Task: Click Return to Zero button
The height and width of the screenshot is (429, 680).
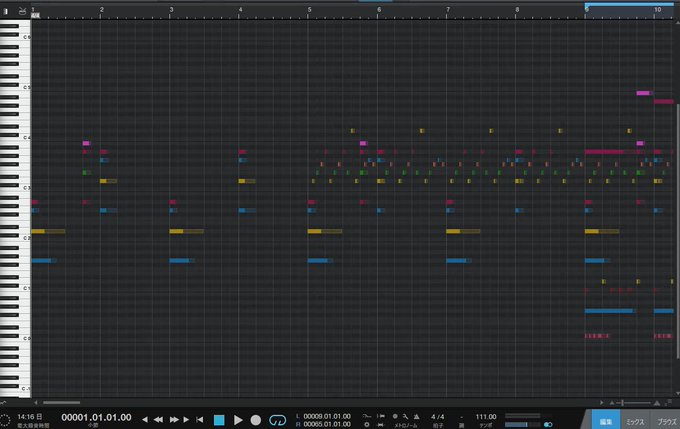Action: 199,419
